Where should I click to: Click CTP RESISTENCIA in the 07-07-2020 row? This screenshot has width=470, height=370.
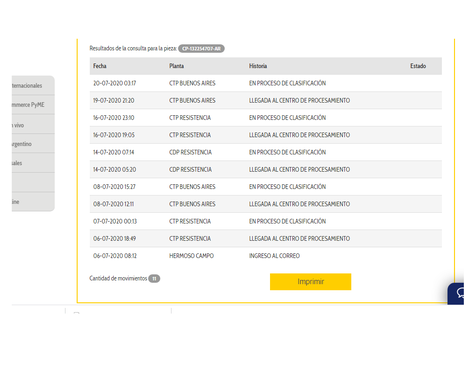190,221
